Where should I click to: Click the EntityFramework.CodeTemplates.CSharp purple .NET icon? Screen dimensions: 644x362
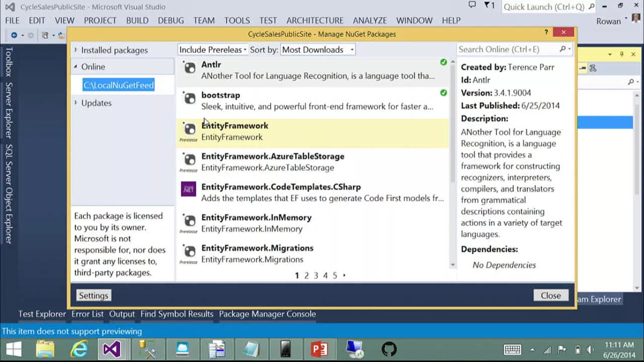pyautogui.click(x=189, y=190)
